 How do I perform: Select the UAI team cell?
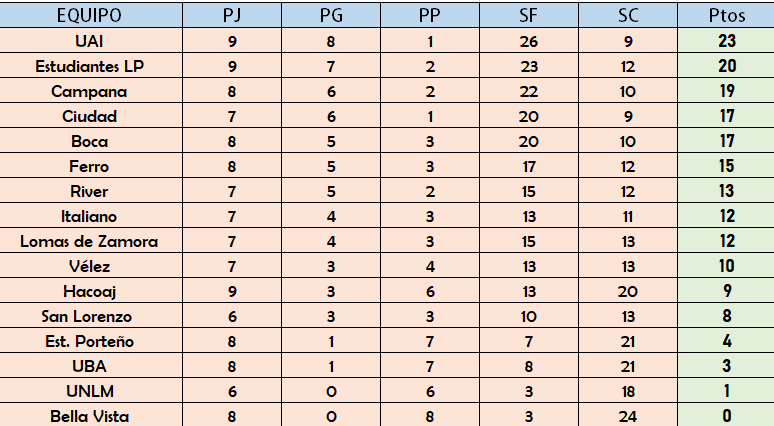click(90, 40)
